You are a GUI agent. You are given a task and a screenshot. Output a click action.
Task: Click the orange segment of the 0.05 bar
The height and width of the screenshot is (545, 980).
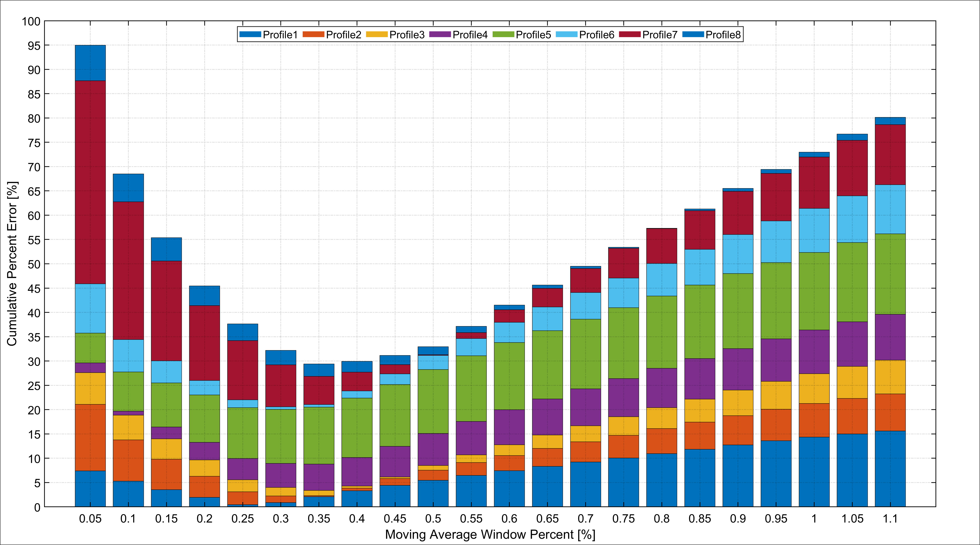tap(90, 437)
